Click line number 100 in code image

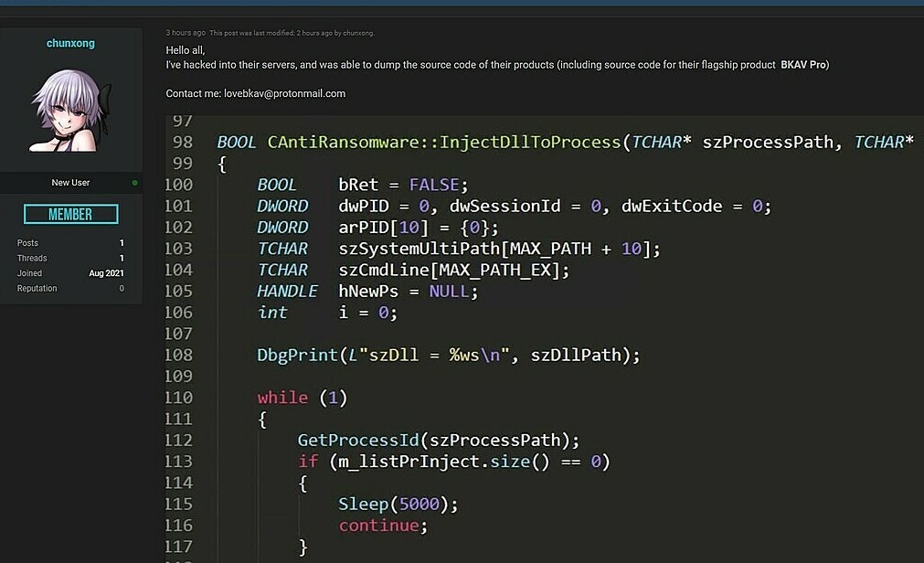pos(178,185)
